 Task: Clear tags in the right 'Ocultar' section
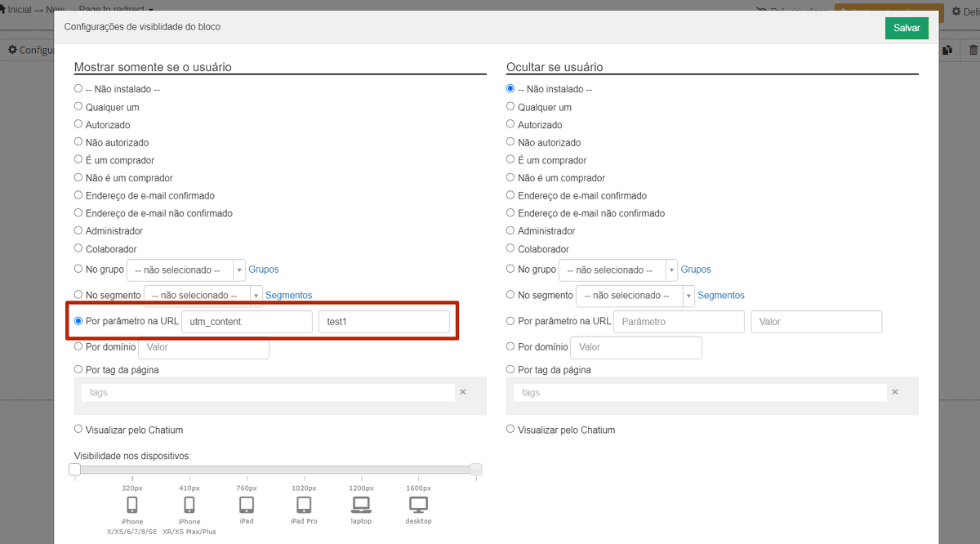[894, 392]
